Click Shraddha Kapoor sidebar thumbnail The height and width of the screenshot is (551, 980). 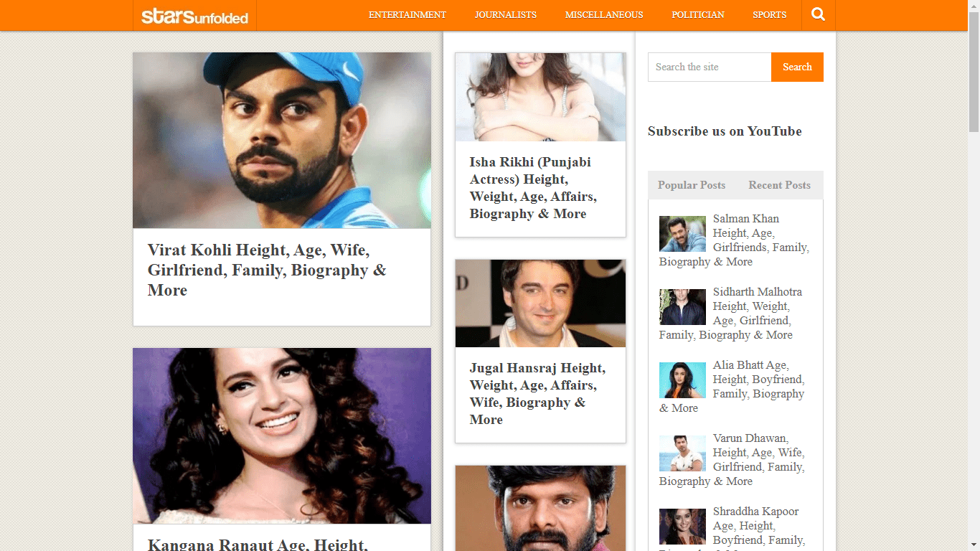[682, 527]
